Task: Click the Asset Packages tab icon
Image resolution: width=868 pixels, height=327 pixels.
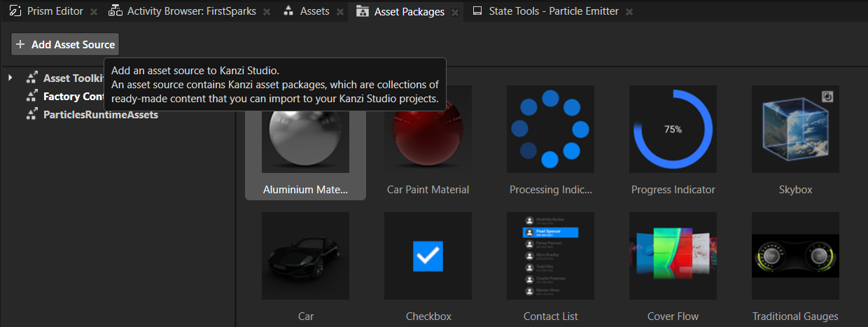Action: (x=362, y=11)
